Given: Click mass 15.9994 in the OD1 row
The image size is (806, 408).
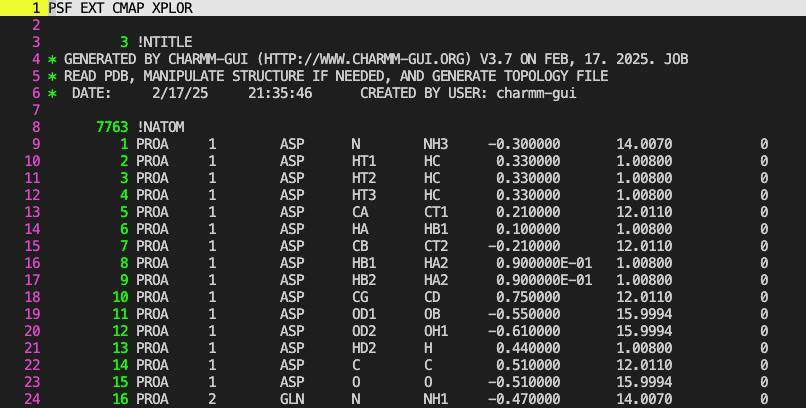Looking at the screenshot, I should coord(644,313).
